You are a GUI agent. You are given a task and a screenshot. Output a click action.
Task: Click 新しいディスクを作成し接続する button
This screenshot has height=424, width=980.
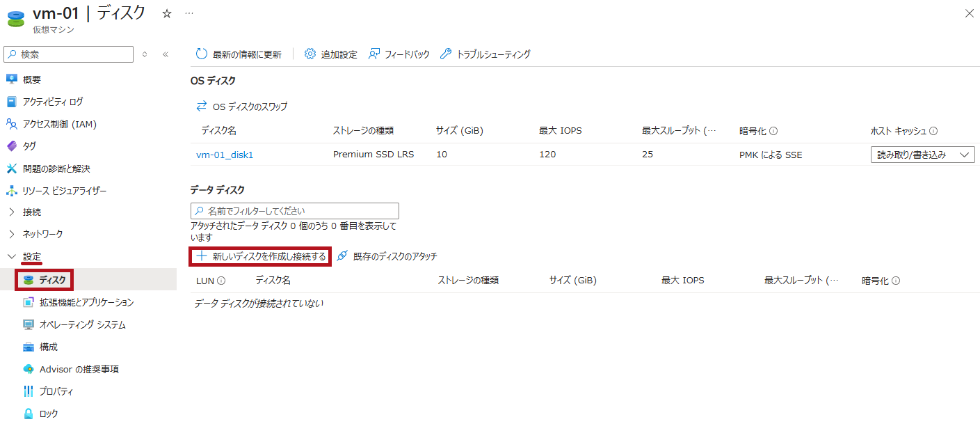(x=261, y=257)
